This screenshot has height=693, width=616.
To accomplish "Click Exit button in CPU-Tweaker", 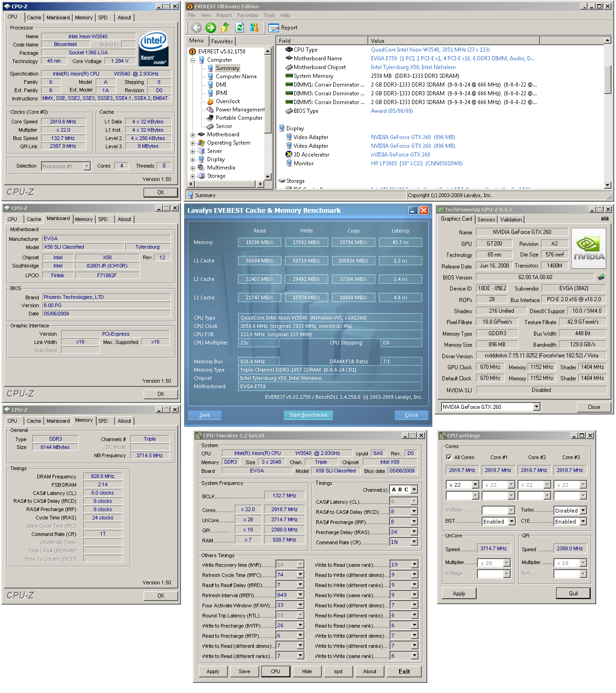I will coord(404,671).
